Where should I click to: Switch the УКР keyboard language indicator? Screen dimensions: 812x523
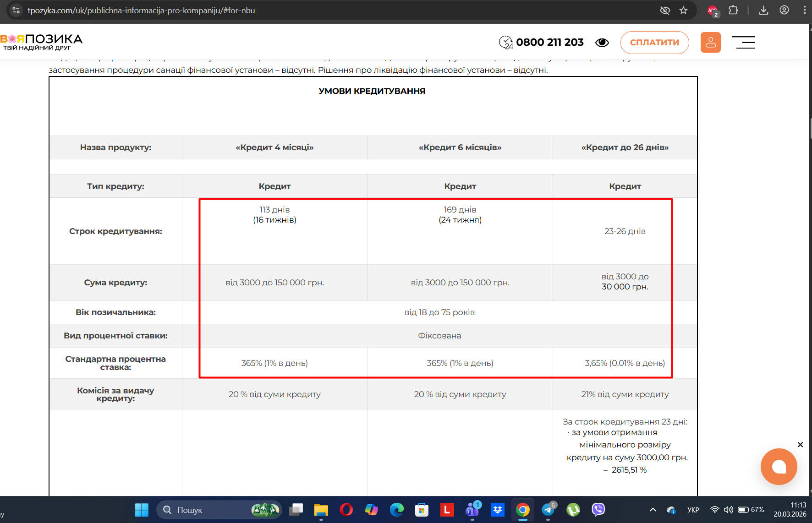click(693, 510)
